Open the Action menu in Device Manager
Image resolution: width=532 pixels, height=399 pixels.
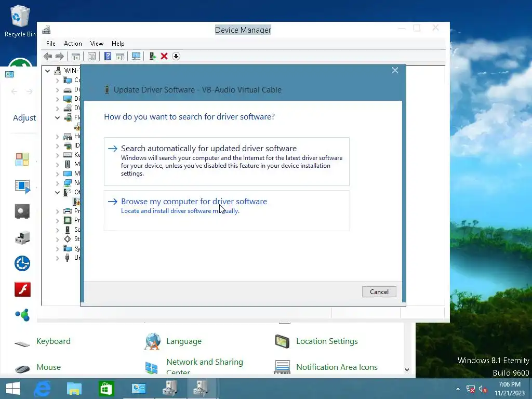click(x=73, y=44)
